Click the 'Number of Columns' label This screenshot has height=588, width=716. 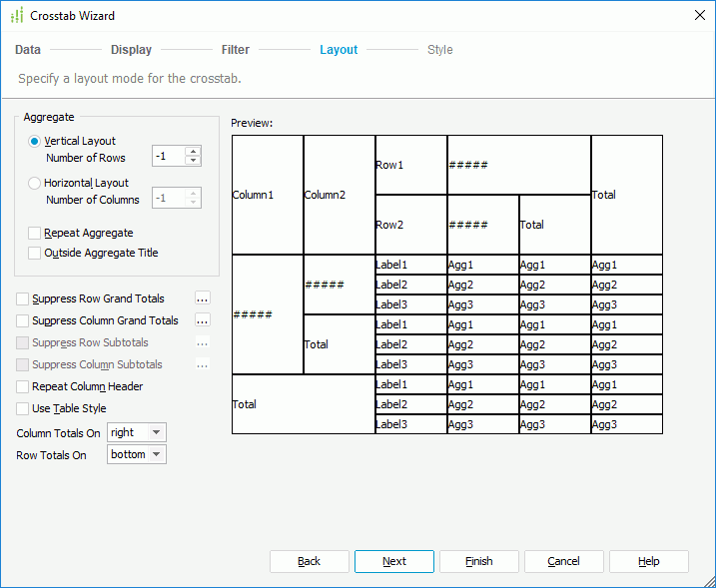(x=93, y=200)
